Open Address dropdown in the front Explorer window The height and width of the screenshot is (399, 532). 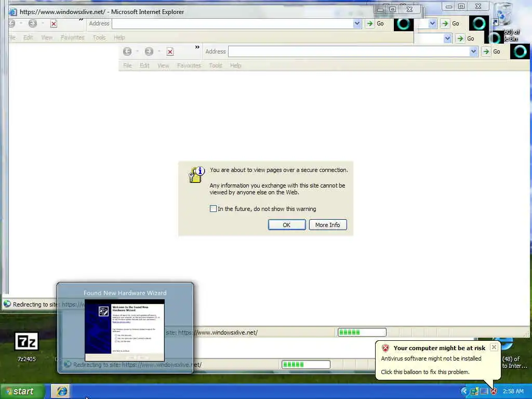click(474, 51)
